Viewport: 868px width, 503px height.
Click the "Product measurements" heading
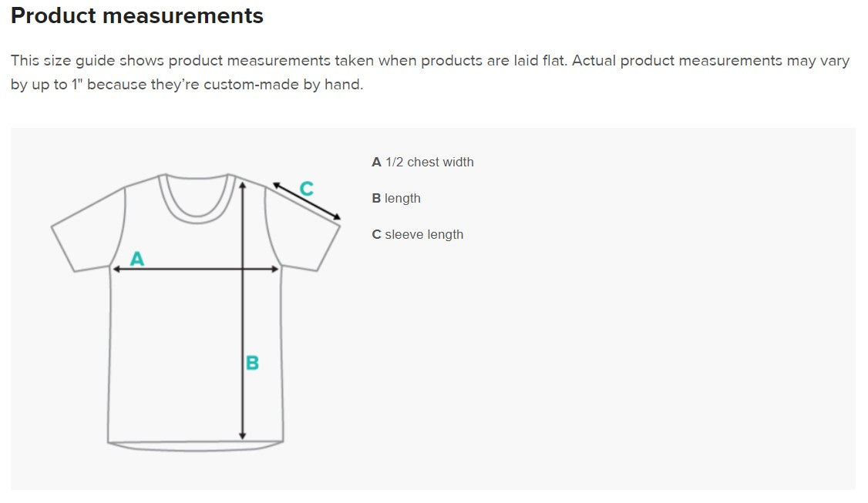pos(137,15)
